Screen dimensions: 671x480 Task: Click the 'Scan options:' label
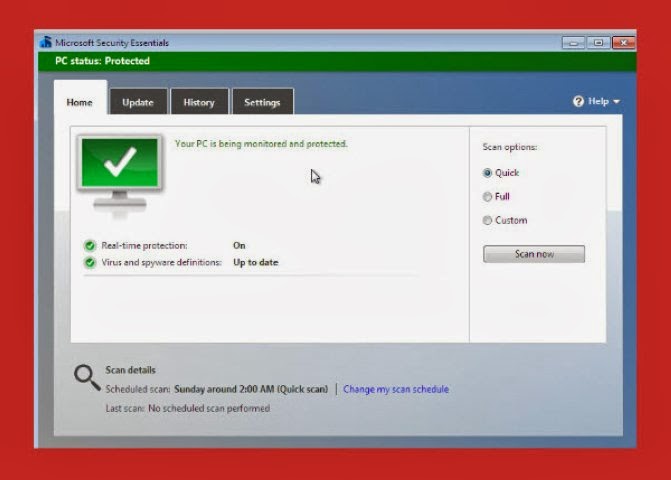point(510,147)
